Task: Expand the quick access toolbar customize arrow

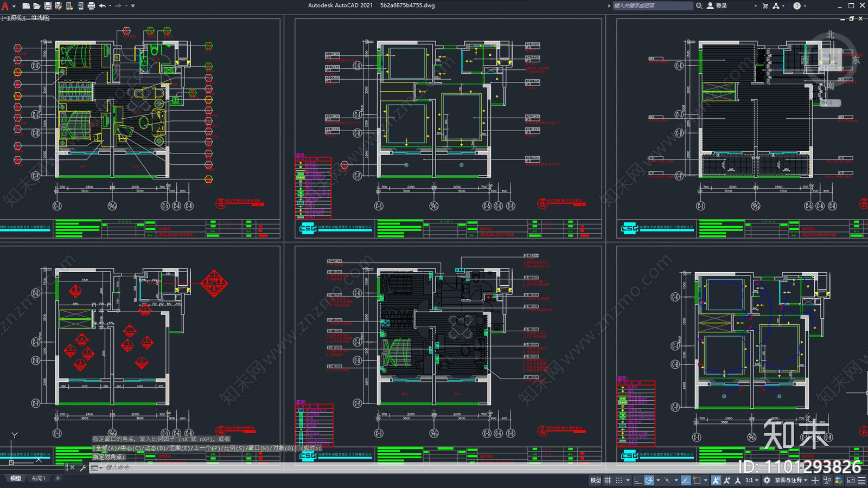Action: [x=133, y=6]
